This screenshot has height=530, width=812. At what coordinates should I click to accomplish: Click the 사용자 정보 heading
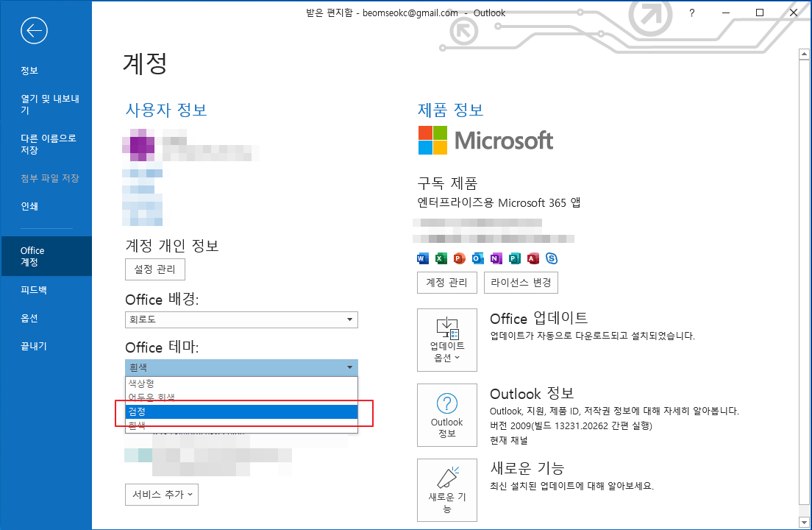point(166,110)
